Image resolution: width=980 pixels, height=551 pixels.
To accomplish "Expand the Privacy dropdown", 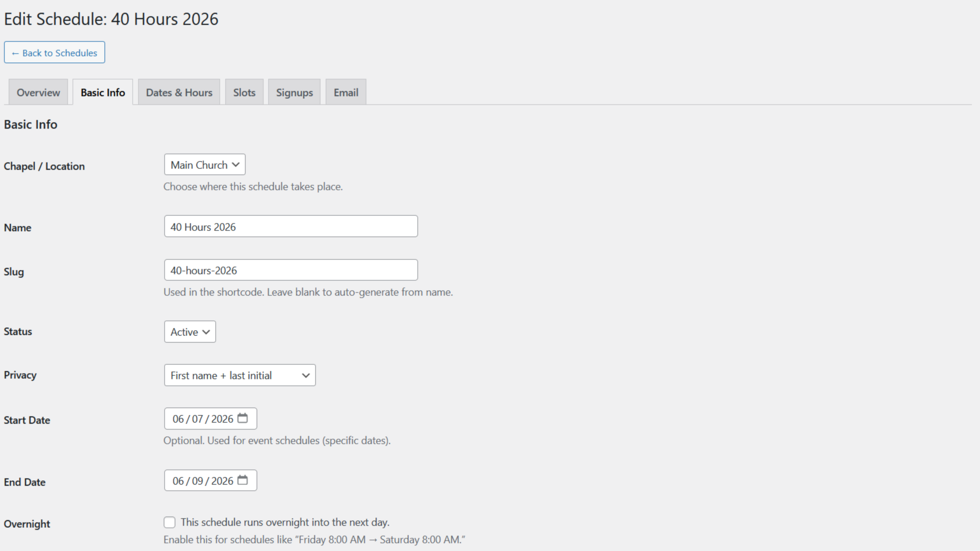I will click(x=240, y=375).
